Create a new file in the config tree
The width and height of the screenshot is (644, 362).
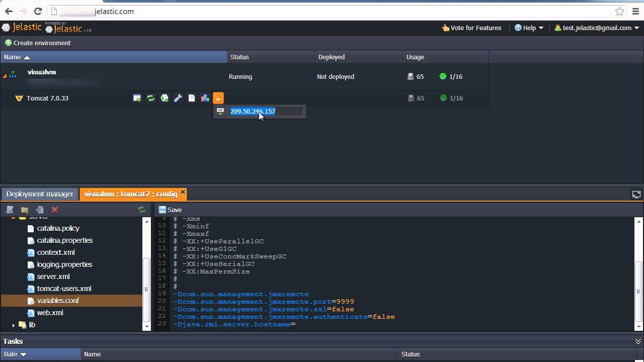pyautogui.click(x=10, y=210)
